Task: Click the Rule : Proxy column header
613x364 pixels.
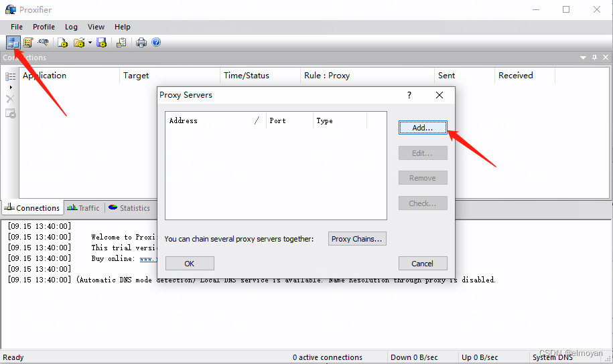Action: pos(367,76)
